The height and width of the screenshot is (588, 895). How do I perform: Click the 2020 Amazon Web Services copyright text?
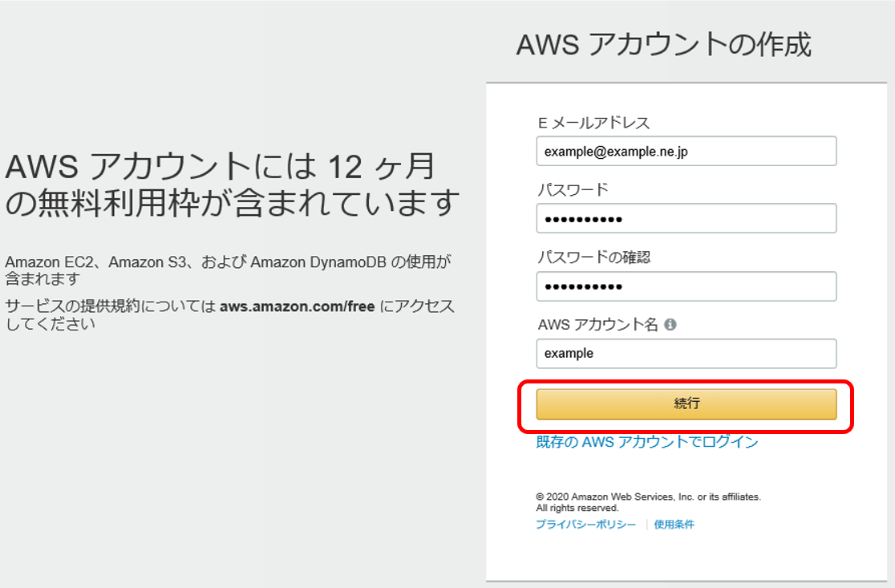pyautogui.click(x=649, y=497)
